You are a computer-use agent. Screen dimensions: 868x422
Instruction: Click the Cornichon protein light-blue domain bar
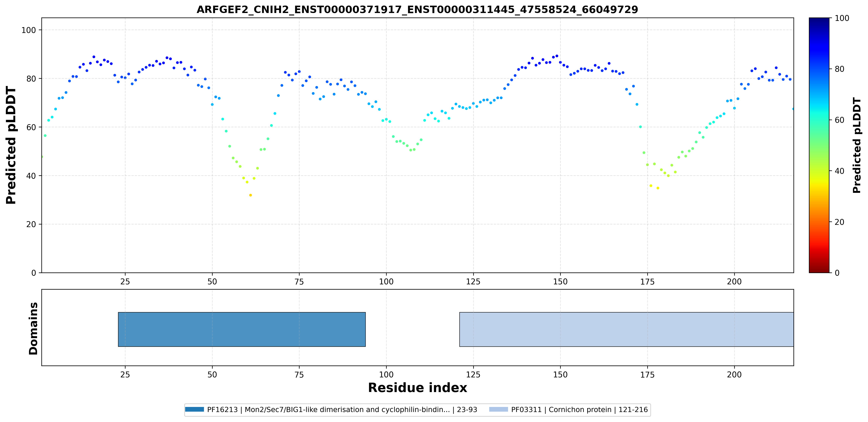[626, 329]
